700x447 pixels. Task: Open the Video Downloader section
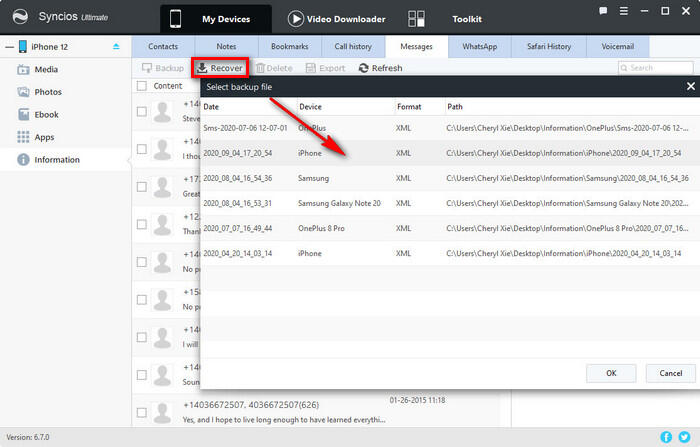click(x=336, y=19)
